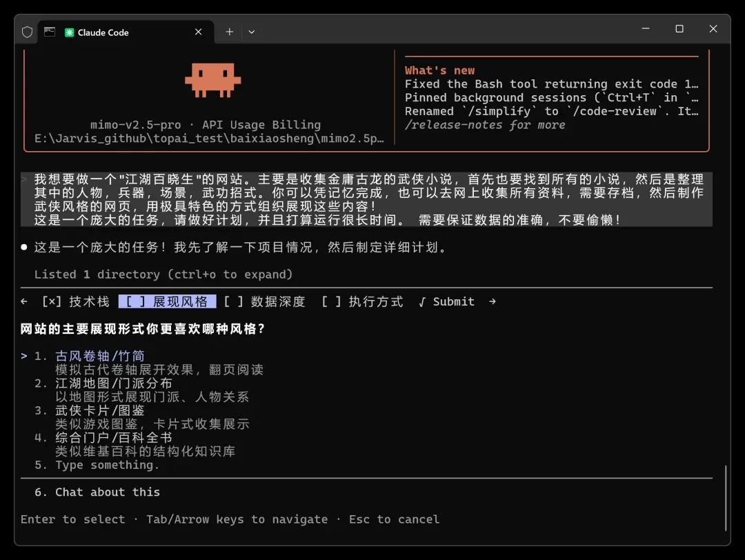Image resolution: width=745 pixels, height=560 pixels.
Task: Click the reply 这是一个庞大的任务!我先了解一下项目情况
Action: tap(241, 247)
